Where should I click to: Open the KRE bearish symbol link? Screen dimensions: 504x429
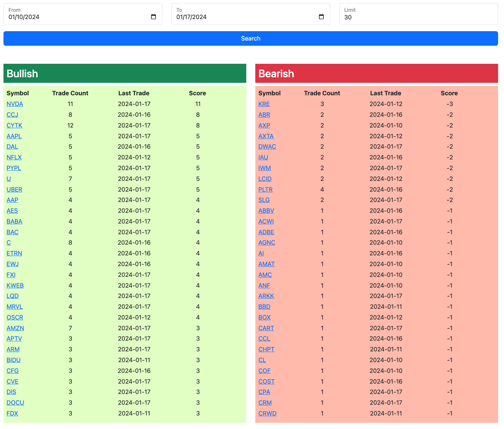[264, 104]
